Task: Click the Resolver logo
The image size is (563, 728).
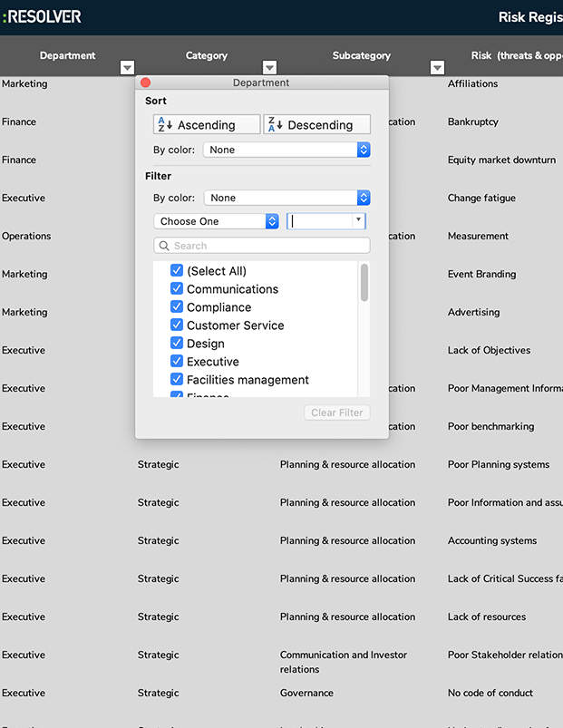Action: (x=42, y=16)
